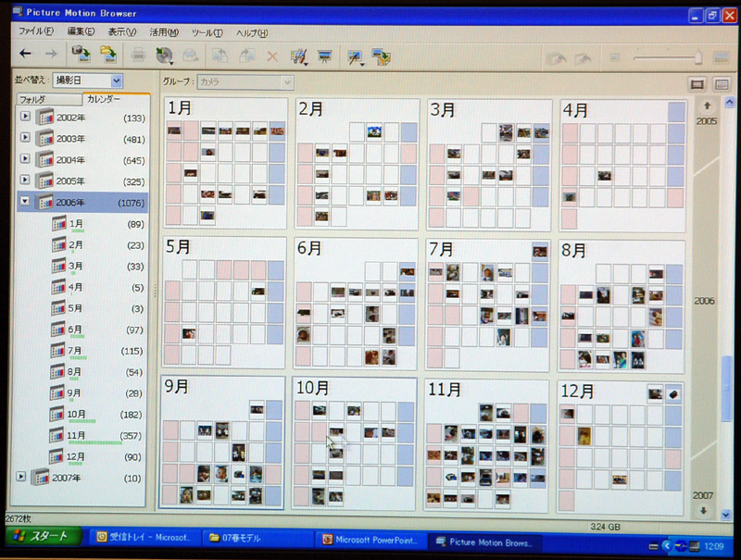The width and height of the screenshot is (741, 560).
Task: Switch to Microsoft PowerPoint in taskbar
Action: [x=364, y=539]
